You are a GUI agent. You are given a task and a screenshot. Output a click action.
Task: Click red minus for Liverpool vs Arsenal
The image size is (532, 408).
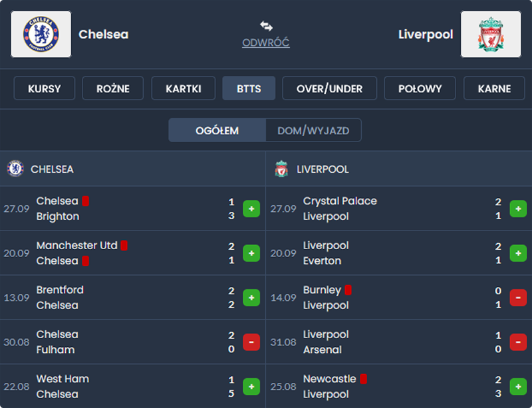pos(518,342)
